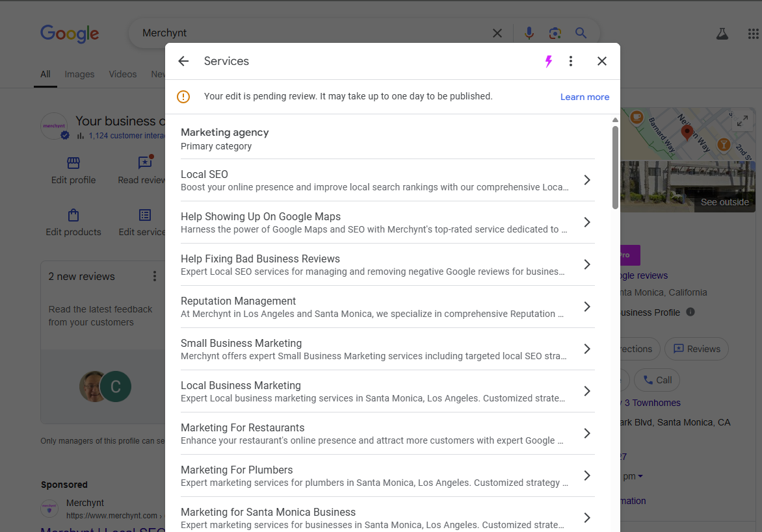Click the Your business heading
The width and height of the screenshot is (762, 532).
point(120,121)
